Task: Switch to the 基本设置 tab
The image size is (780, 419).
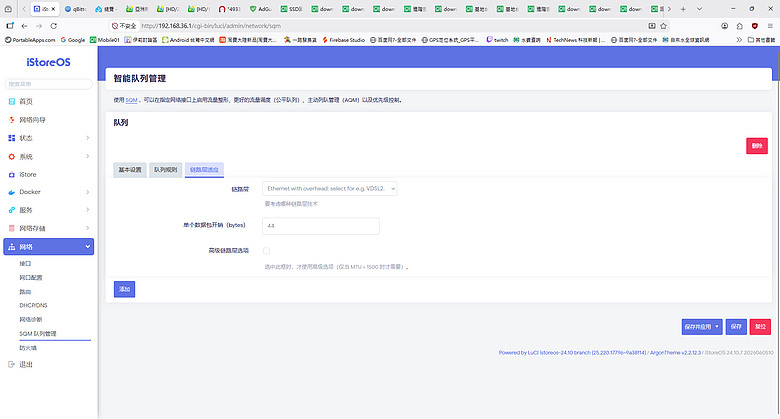Action: click(130, 170)
